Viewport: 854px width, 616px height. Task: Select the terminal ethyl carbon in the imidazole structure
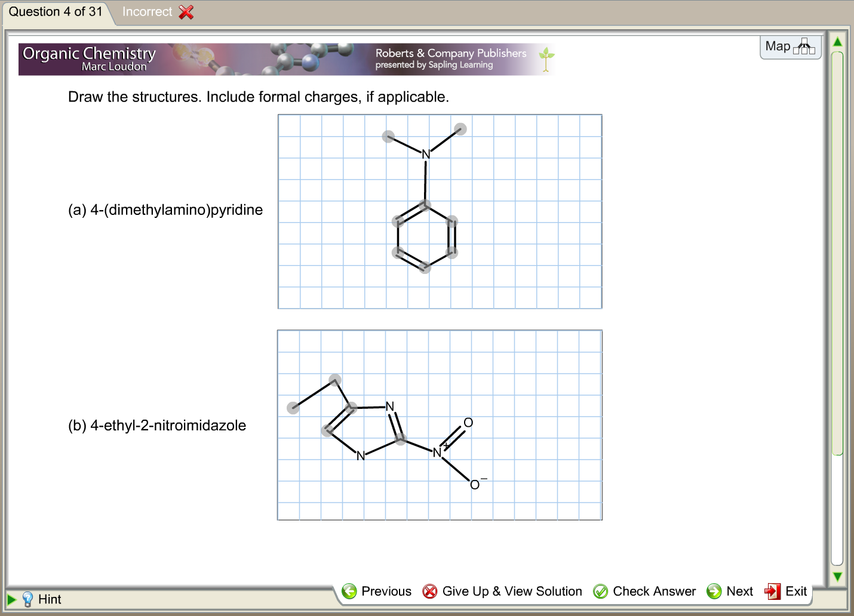coord(293,407)
